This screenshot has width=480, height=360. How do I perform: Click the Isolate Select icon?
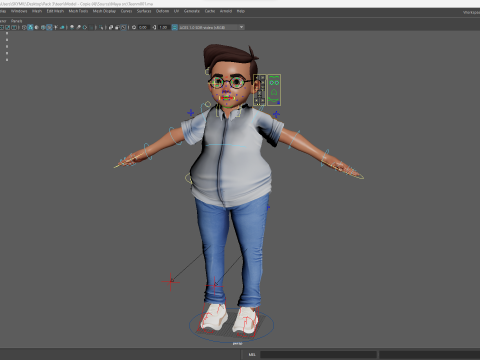[101, 27]
